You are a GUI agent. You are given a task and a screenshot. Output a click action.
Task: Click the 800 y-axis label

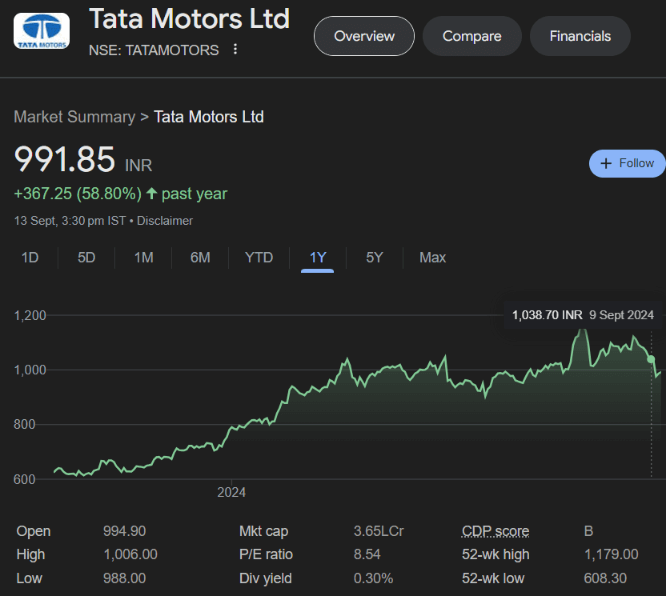24,424
